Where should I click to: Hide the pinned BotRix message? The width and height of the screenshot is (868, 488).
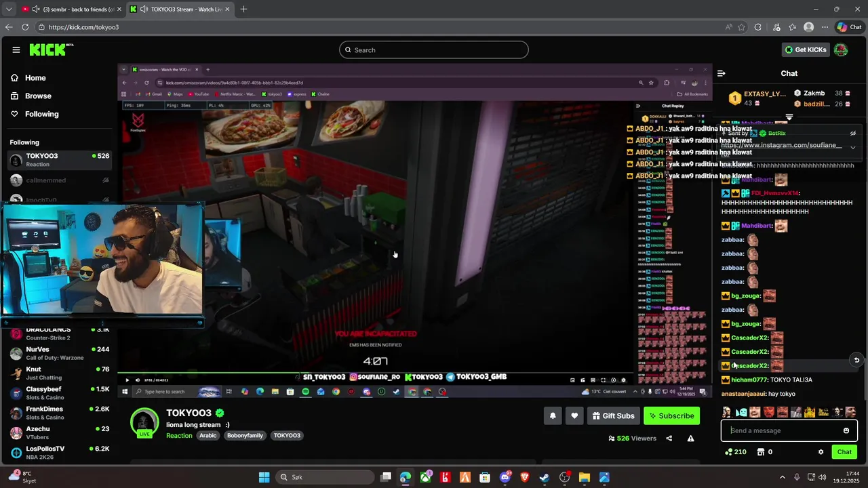click(853, 134)
